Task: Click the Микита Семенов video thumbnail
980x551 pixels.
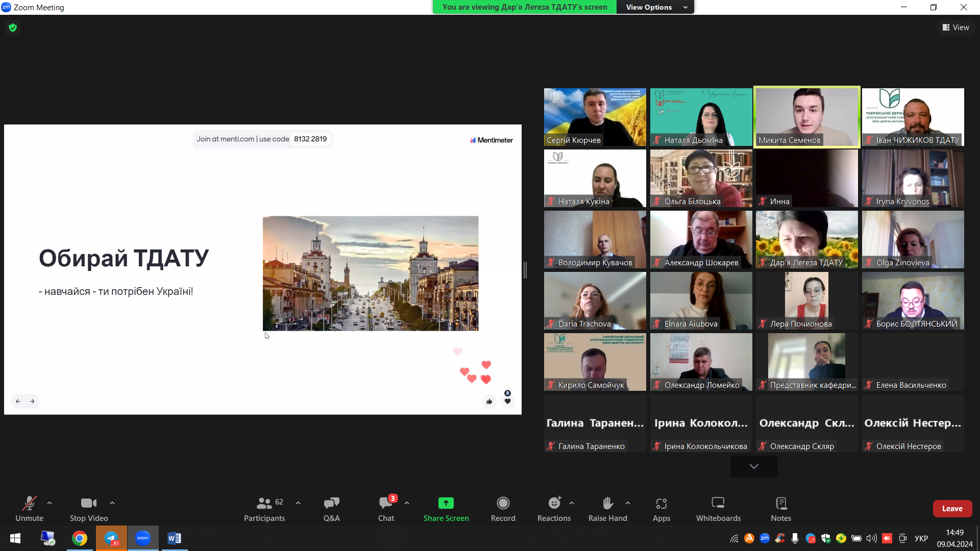Action: 806,117
